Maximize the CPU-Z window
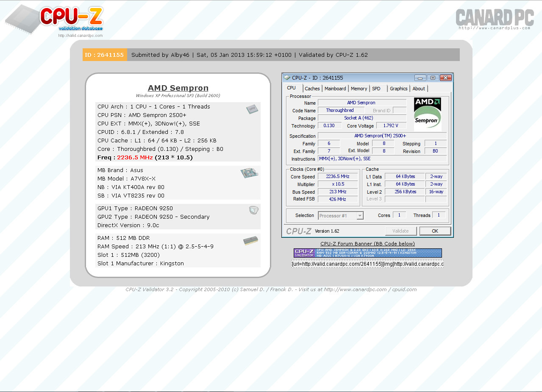 (x=433, y=78)
